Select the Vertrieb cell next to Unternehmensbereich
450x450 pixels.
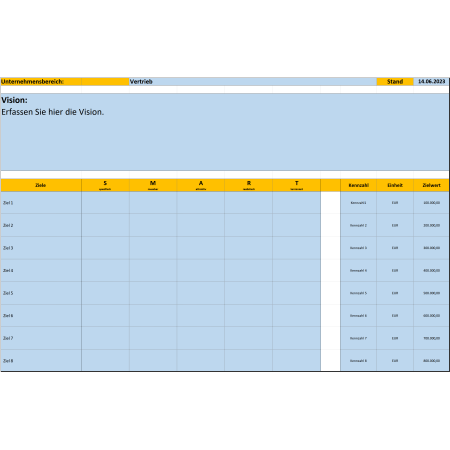[253, 82]
